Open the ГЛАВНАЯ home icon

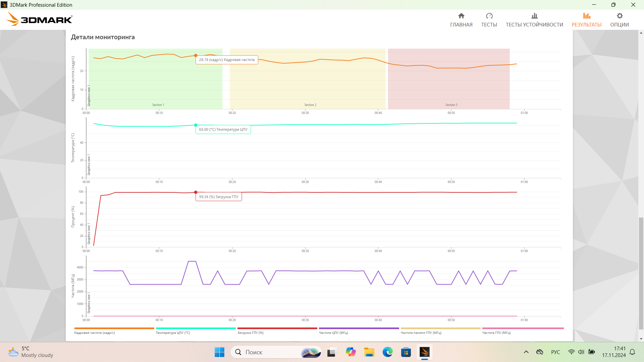(461, 16)
